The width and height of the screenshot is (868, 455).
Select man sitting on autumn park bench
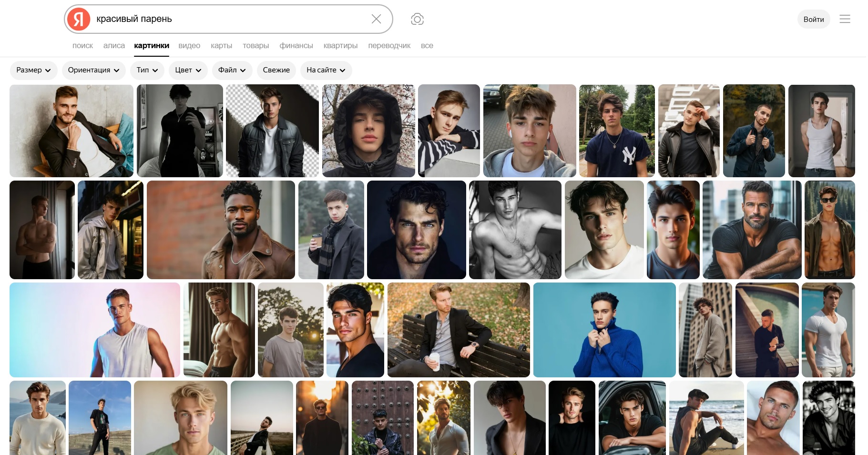click(x=459, y=330)
